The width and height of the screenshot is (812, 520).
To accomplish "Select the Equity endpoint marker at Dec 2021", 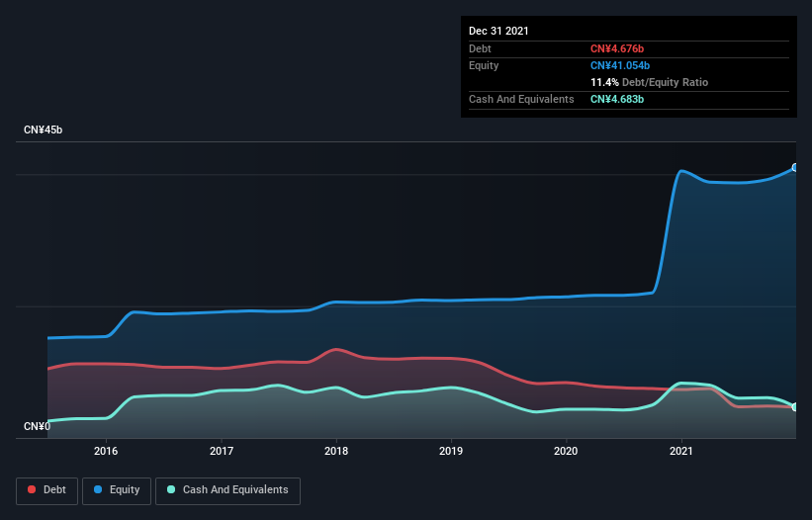I will pyautogui.click(x=795, y=168).
